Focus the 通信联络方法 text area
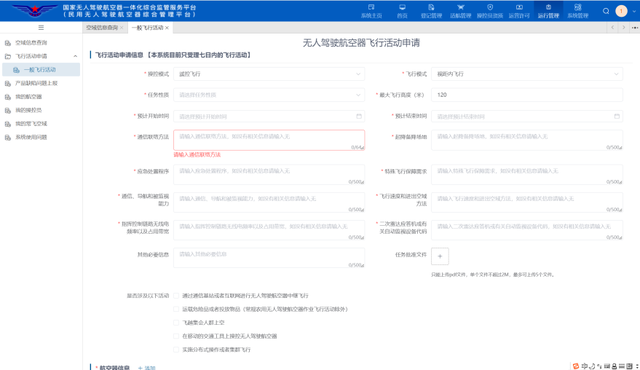Image resolution: width=640 pixels, height=370 pixels. pos(269,140)
